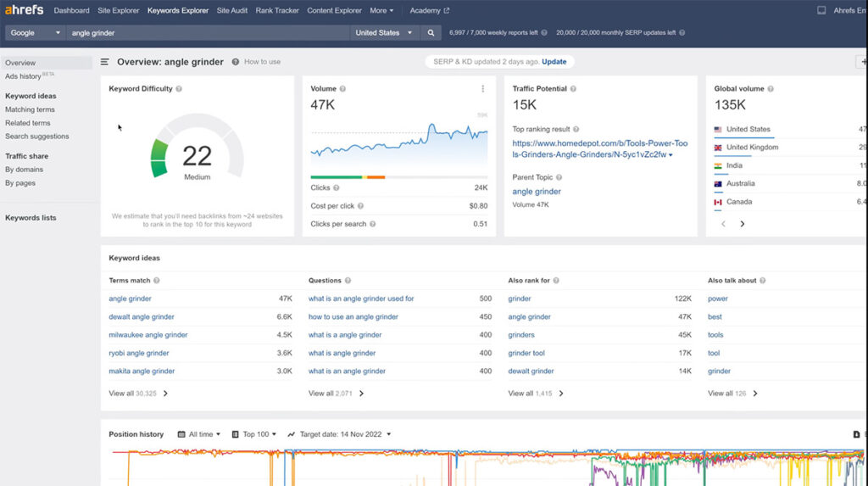Expand the More menu in navigation

tap(381, 11)
